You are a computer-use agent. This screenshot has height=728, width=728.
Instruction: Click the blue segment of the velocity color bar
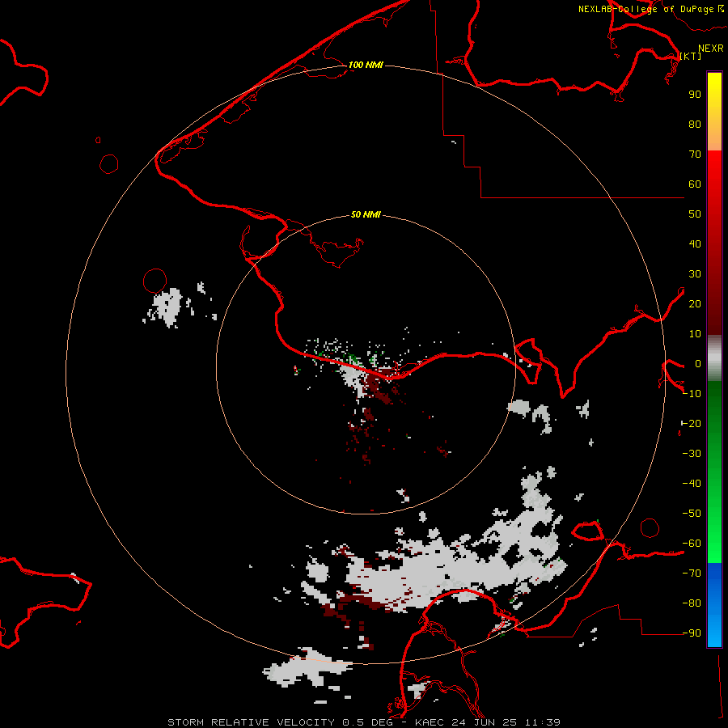pos(714,604)
